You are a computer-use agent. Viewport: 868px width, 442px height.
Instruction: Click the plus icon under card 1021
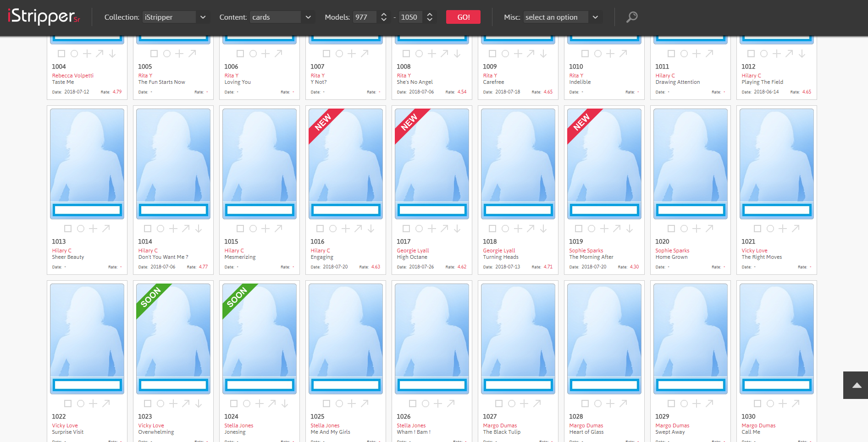pos(783,229)
